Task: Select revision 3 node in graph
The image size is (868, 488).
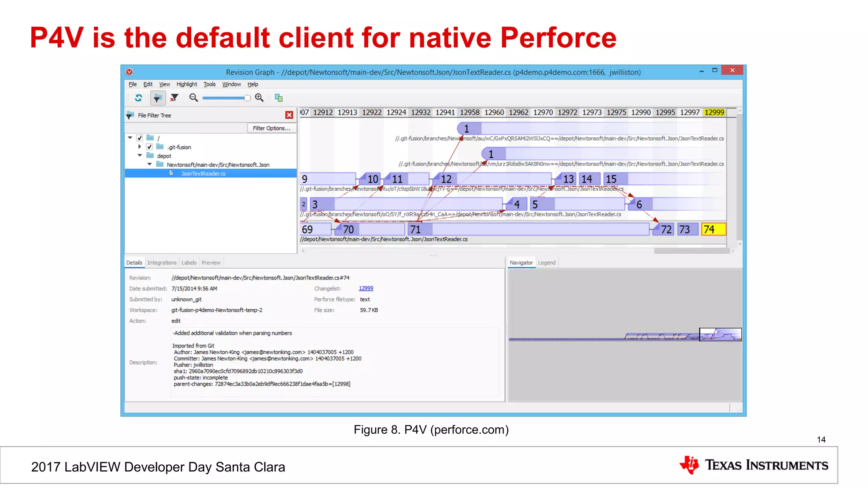Action: click(406, 204)
